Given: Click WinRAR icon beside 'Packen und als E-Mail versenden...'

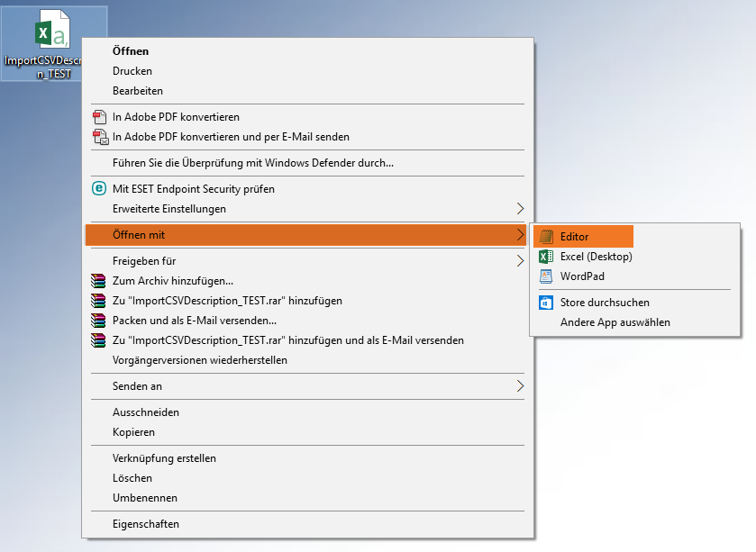Looking at the screenshot, I should (98, 321).
